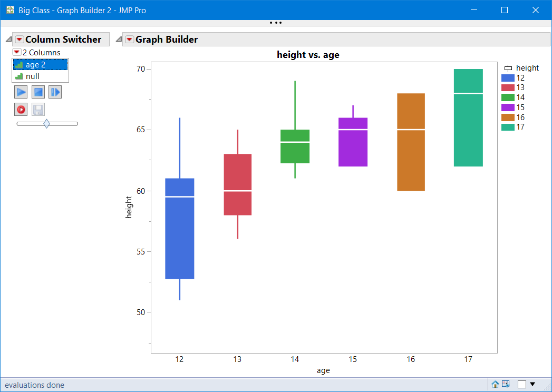The width and height of the screenshot is (552, 392).
Task: Select the null column in the switcher list
Action: pos(32,76)
